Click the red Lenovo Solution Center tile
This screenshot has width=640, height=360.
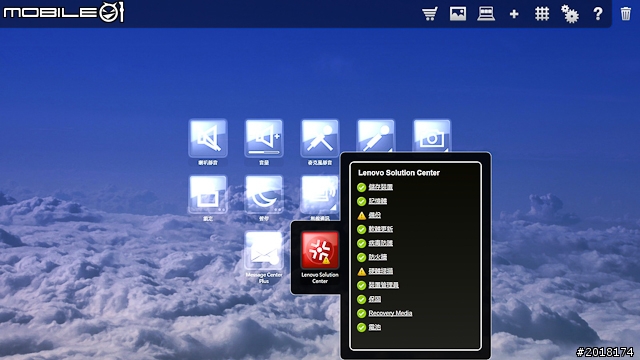click(x=320, y=251)
